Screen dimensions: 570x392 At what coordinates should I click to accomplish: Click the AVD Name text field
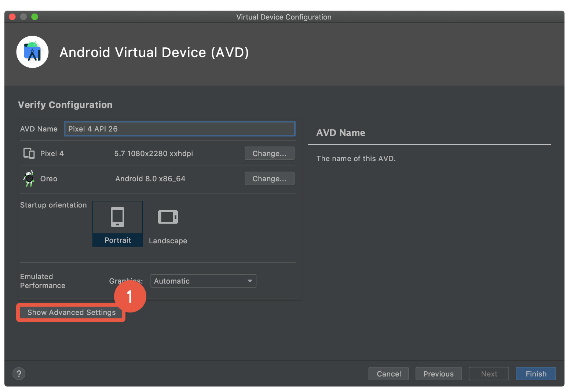pyautogui.click(x=180, y=129)
